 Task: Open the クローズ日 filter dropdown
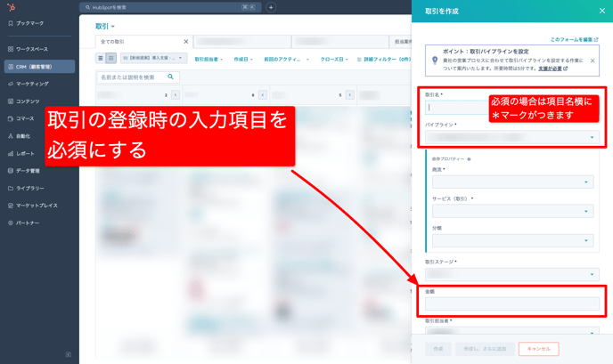(334, 60)
